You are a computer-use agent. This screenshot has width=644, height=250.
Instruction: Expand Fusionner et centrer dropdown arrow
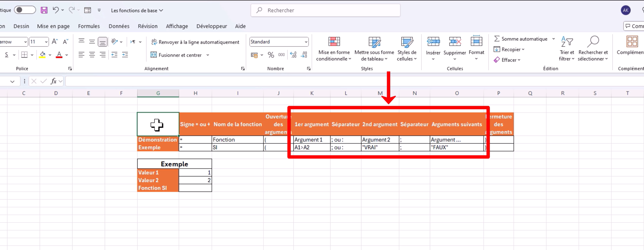pos(208,55)
